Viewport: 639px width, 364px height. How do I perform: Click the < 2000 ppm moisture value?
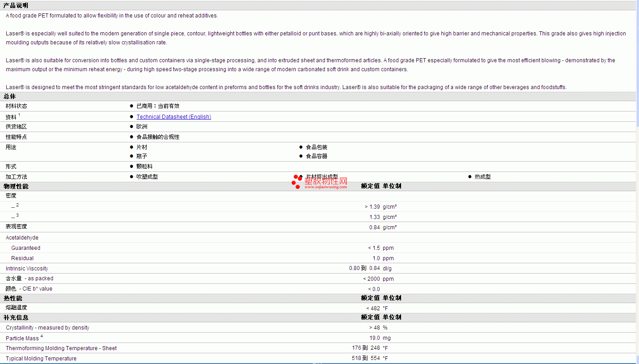(x=379, y=279)
